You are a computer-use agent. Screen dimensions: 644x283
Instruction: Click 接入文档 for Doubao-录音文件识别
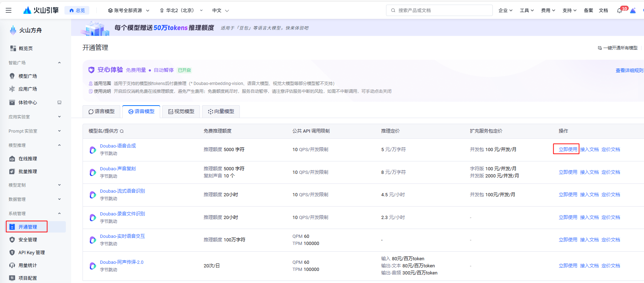tap(589, 217)
